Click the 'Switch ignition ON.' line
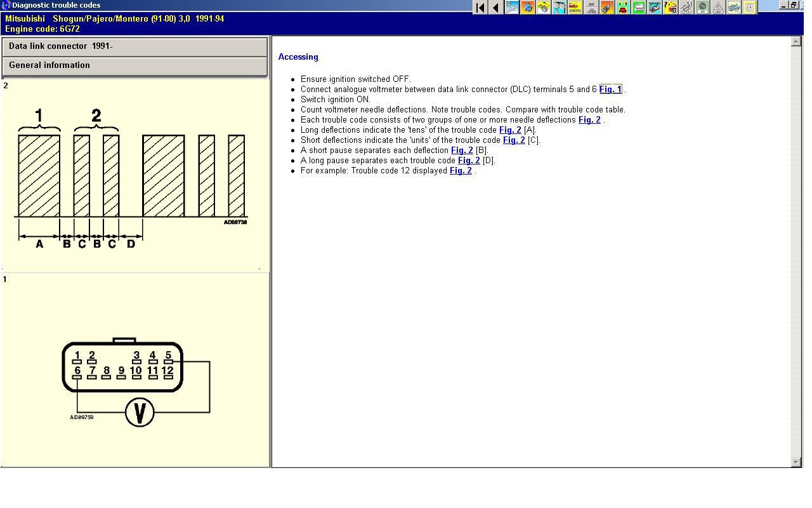This screenshot has height=508, width=812. click(336, 100)
